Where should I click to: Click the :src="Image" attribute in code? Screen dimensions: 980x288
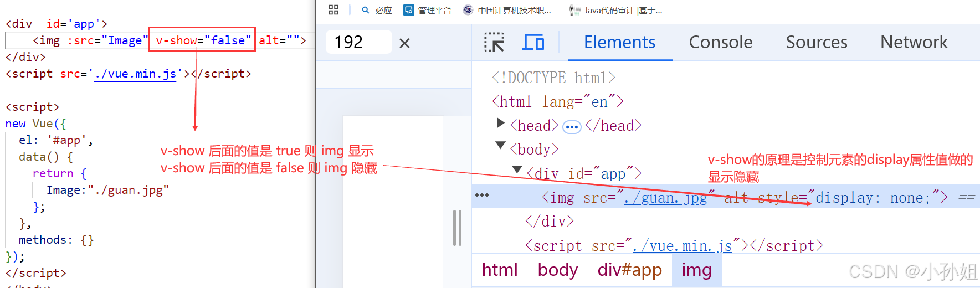click(x=108, y=40)
